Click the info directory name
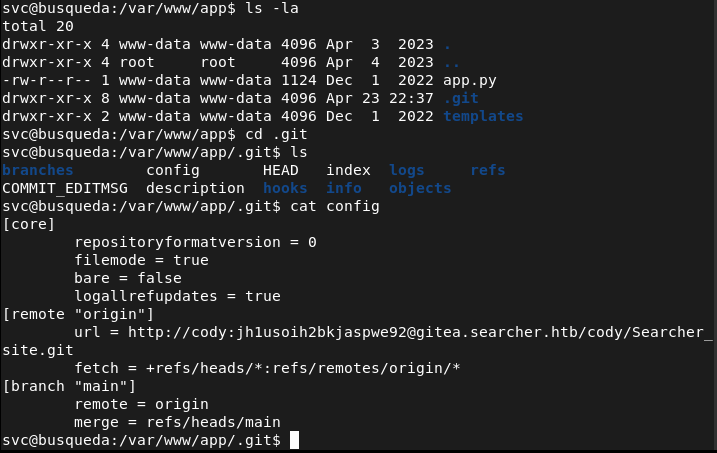The width and height of the screenshot is (717, 453). (x=344, y=188)
